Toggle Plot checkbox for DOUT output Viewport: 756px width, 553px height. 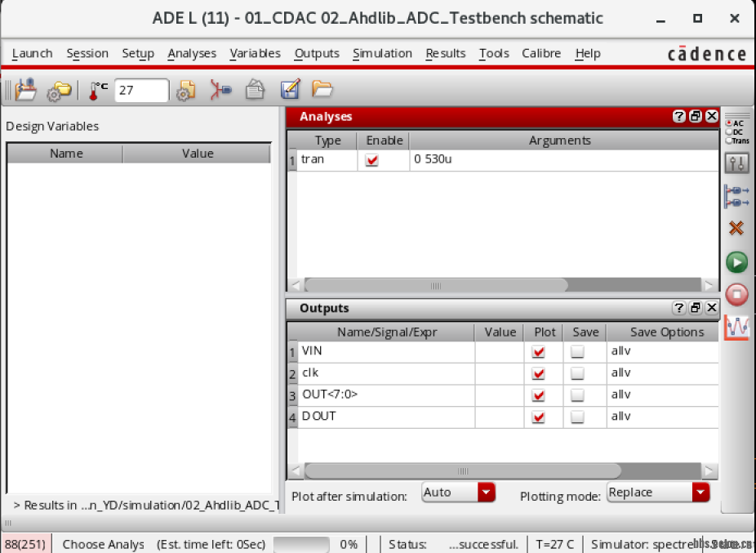[539, 417]
